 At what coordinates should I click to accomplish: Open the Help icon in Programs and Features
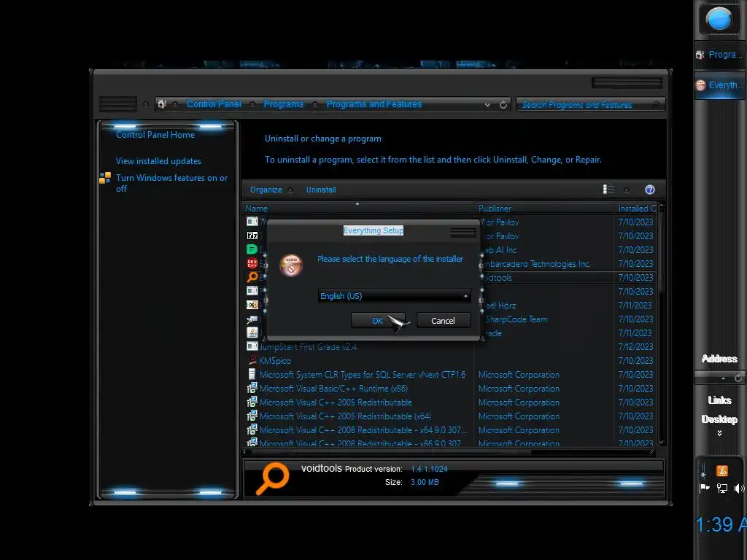(x=650, y=190)
